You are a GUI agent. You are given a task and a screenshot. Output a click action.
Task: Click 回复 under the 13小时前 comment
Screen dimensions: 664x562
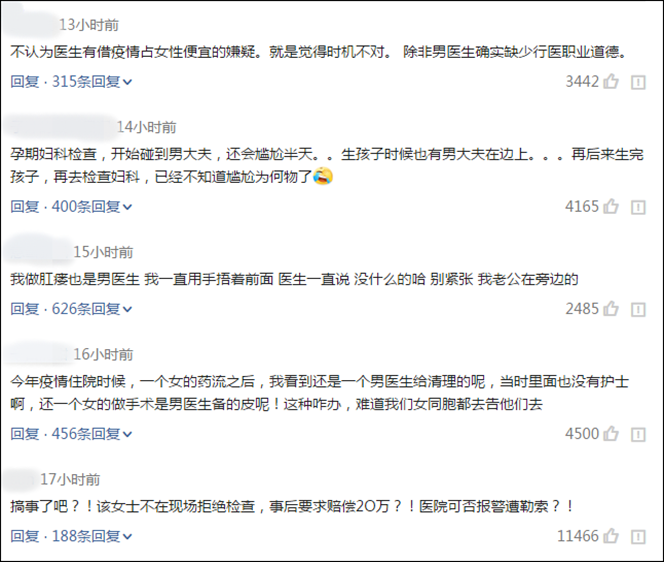tap(25, 82)
